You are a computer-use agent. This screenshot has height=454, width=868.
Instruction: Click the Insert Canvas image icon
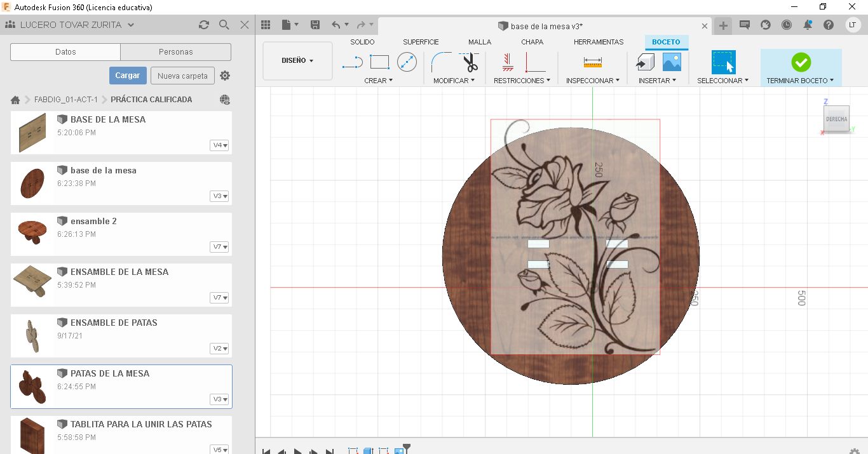672,62
